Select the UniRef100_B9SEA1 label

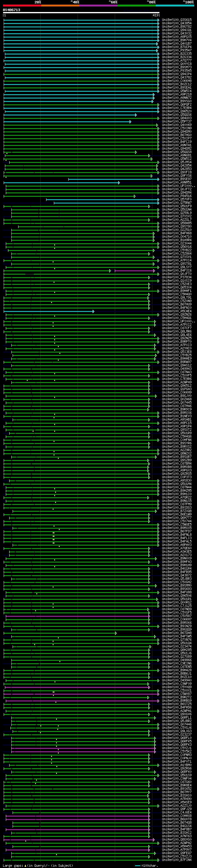[177, 88]
